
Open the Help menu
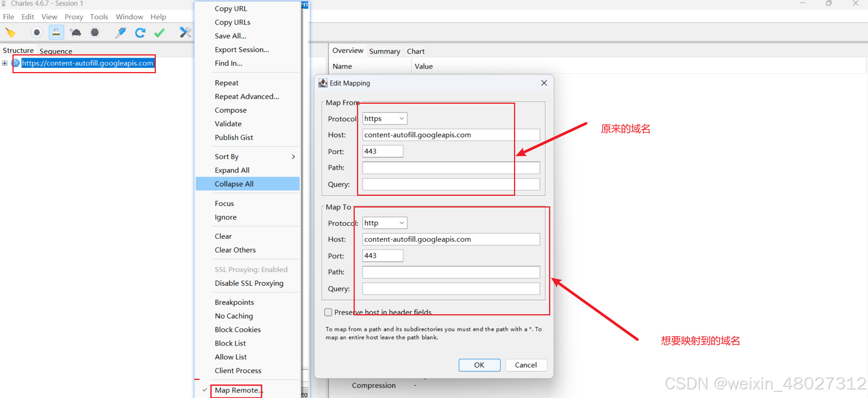click(158, 17)
